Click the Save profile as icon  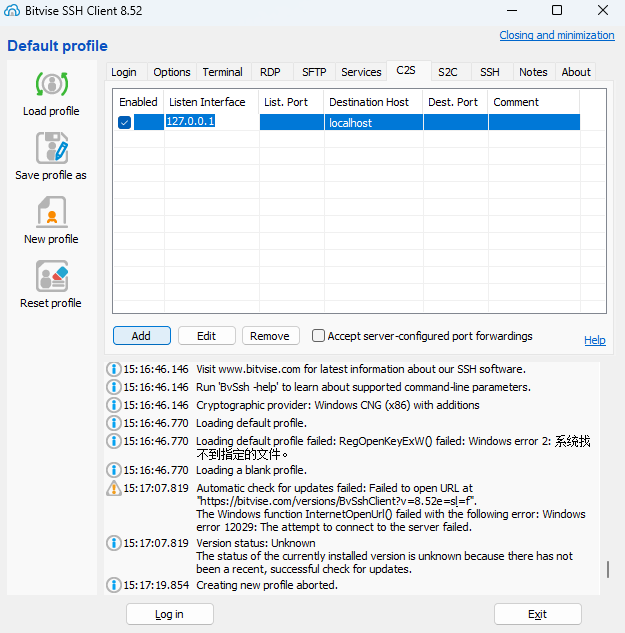(x=52, y=148)
